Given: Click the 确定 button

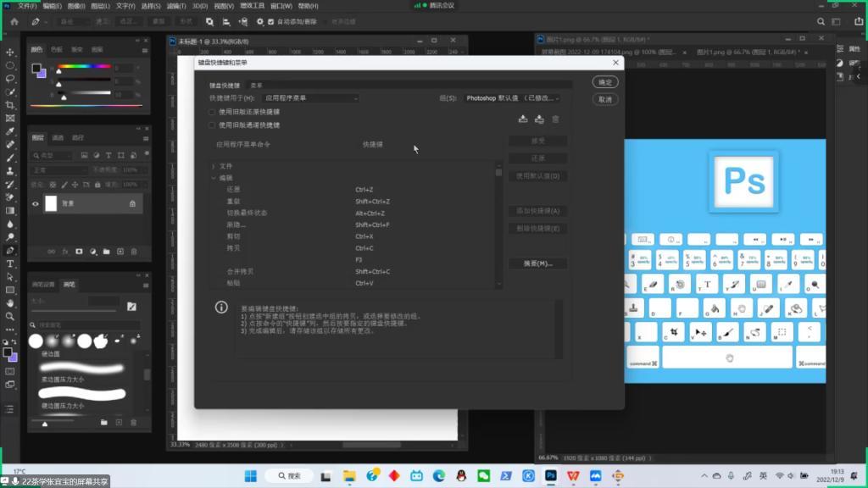Looking at the screenshot, I should point(604,82).
